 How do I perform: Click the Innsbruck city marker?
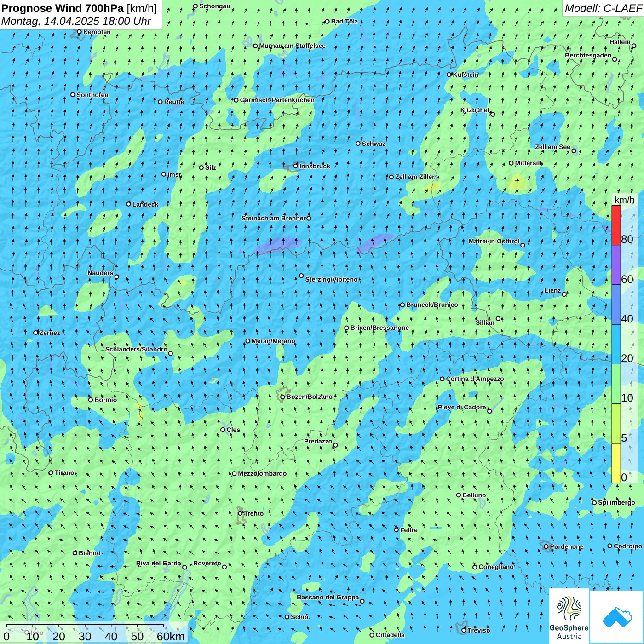(296, 166)
